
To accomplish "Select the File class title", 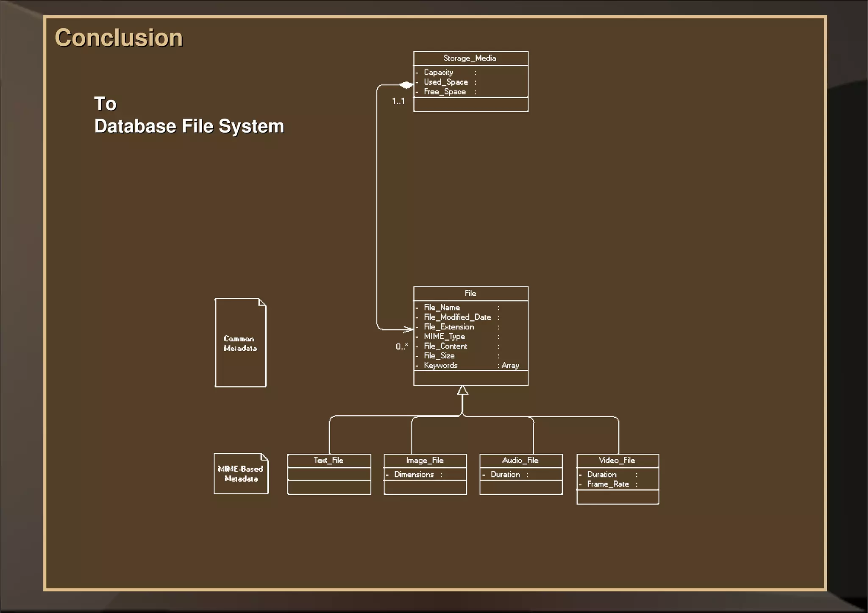I will pyautogui.click(x=470, y=294).
